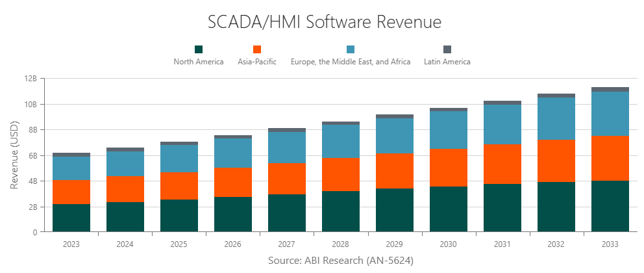Click the 12B y-axis tick label

coord(31,79)
